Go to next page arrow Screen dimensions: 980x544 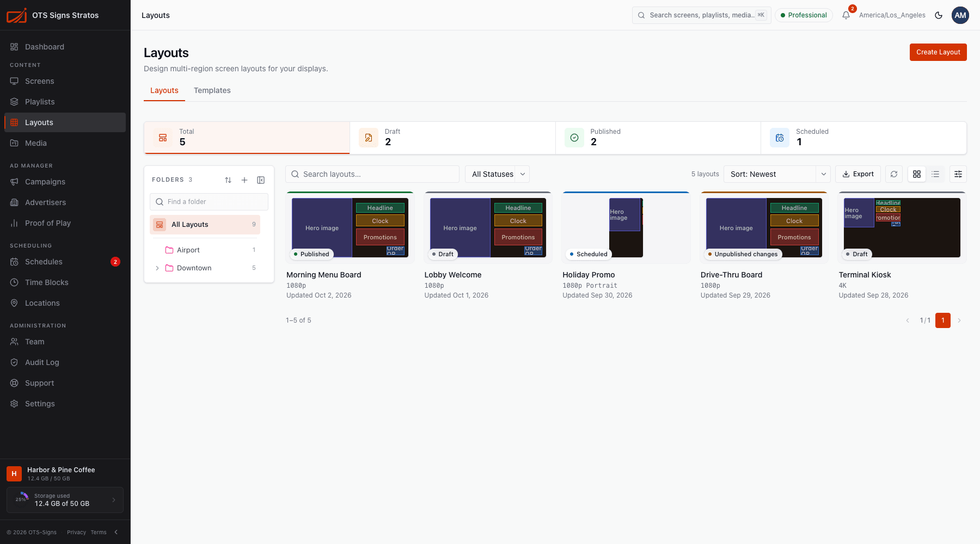[x=959, y=320]
